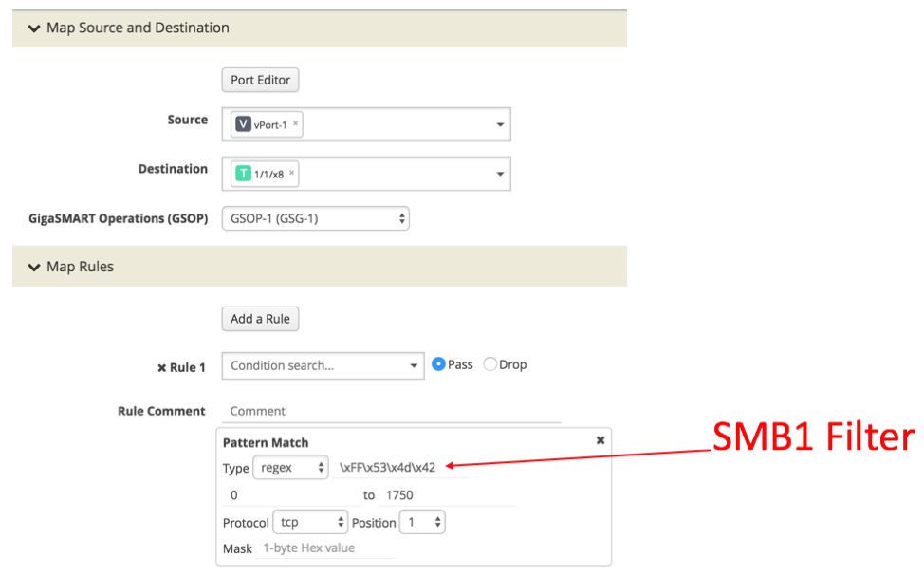Collapse Map Source and Destination section

click(34, 28)
